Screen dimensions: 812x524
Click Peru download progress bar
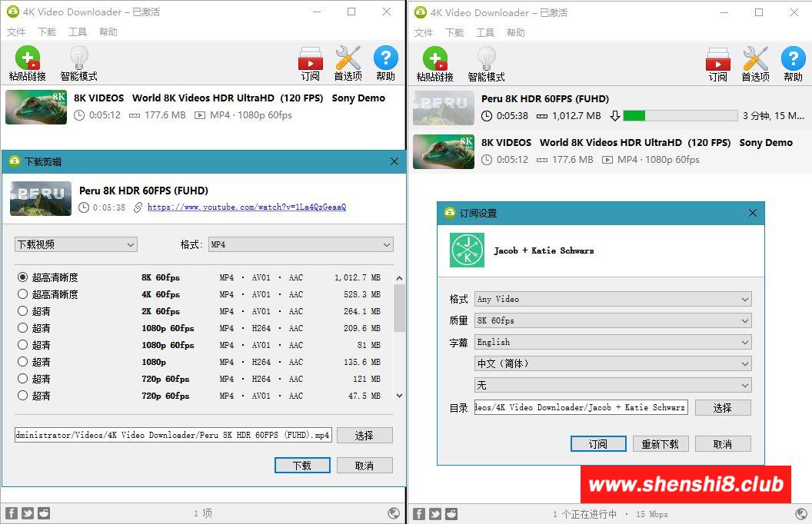[x=681, y=116]
